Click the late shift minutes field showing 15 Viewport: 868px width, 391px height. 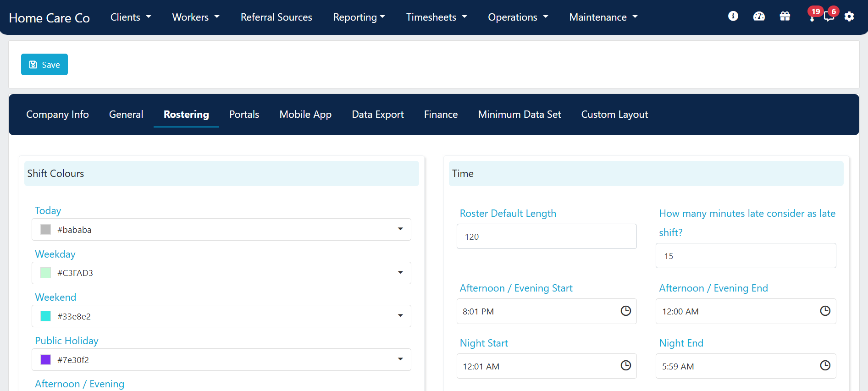pyautogui.click(x=746, y=256)
